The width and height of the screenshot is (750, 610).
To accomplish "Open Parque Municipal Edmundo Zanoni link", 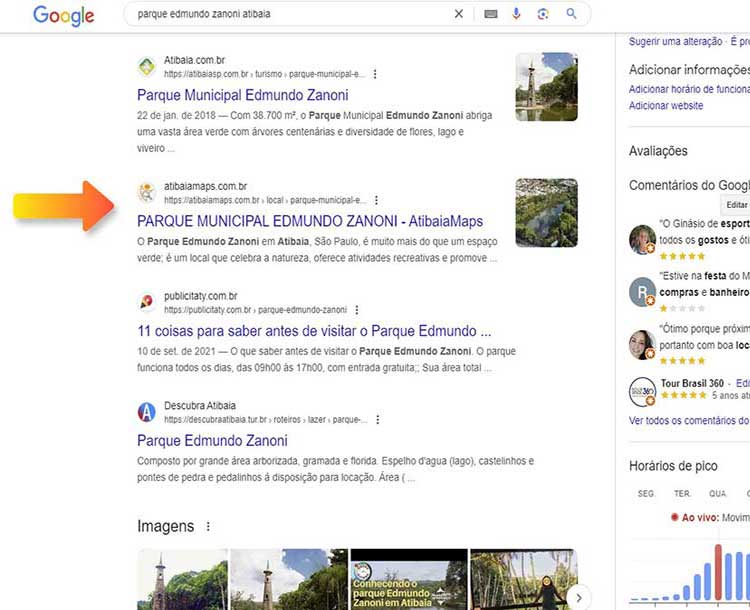I will pyautogui.click(x=242, y=96).
